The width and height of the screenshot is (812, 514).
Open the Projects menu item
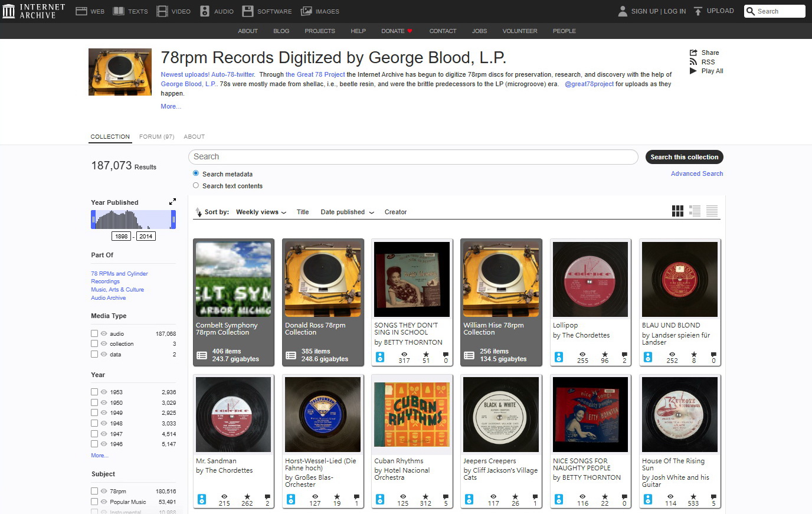click(320, 31)
